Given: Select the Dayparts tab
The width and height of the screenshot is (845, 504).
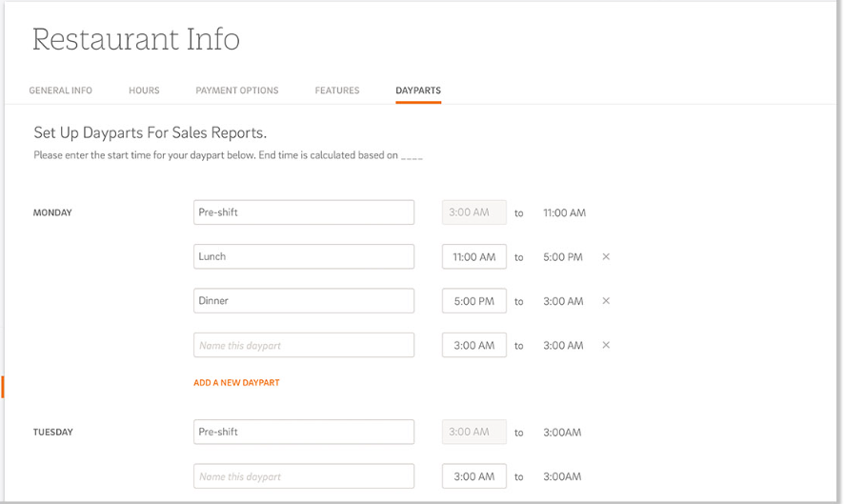Looking at the screenshot, I should tap(418, 91).
